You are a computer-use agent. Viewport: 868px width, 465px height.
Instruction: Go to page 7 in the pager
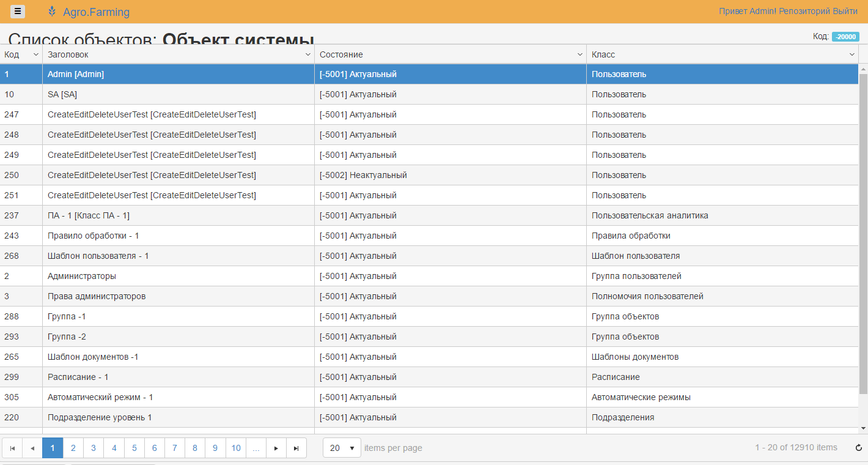coord(175,448)
